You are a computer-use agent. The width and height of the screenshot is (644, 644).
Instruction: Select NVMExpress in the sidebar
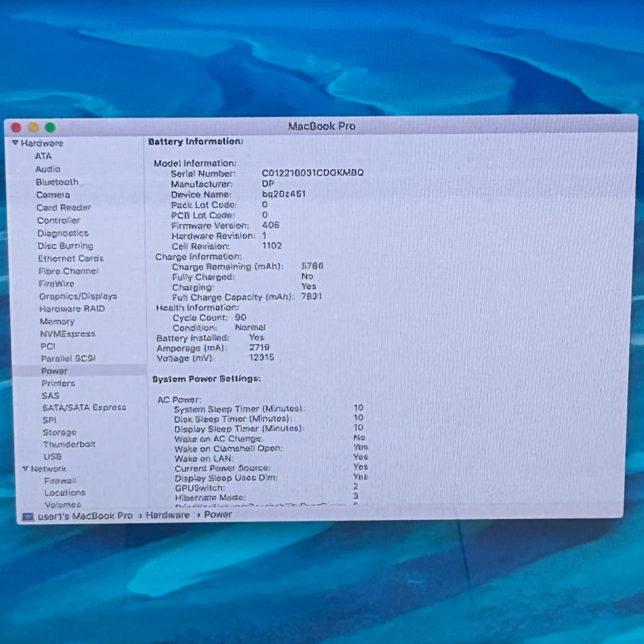68,334
